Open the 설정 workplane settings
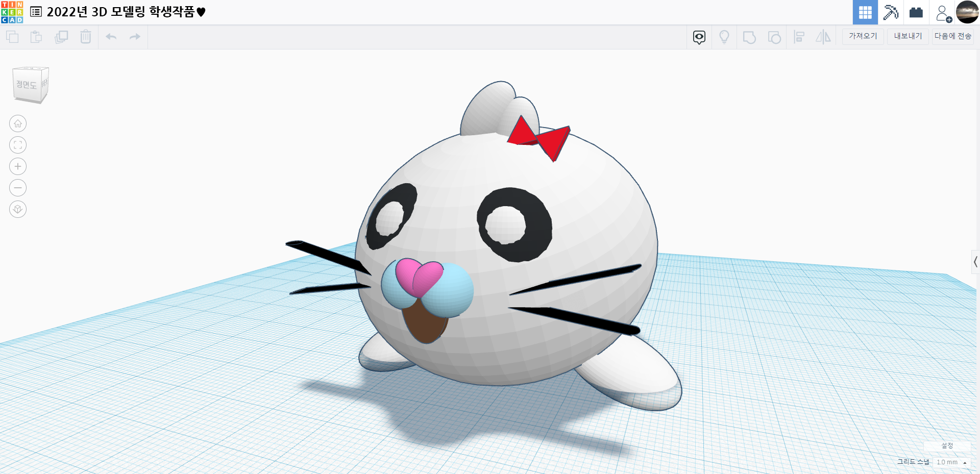The height and width of the screenshot is (474, 980). tap(947, 446)
